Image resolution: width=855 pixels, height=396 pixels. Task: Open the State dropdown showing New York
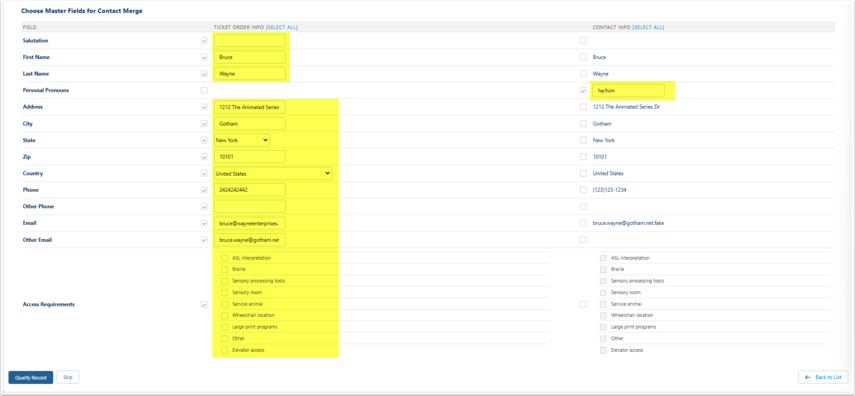tap(242, 140)
